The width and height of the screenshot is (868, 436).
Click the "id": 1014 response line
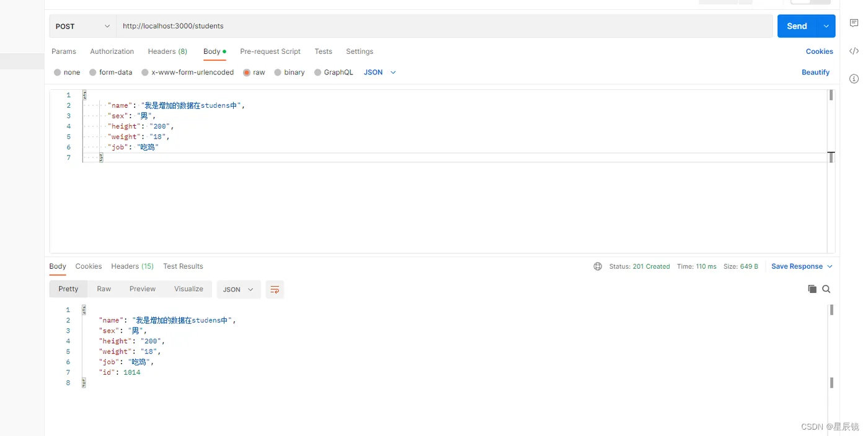click(120, 372)
